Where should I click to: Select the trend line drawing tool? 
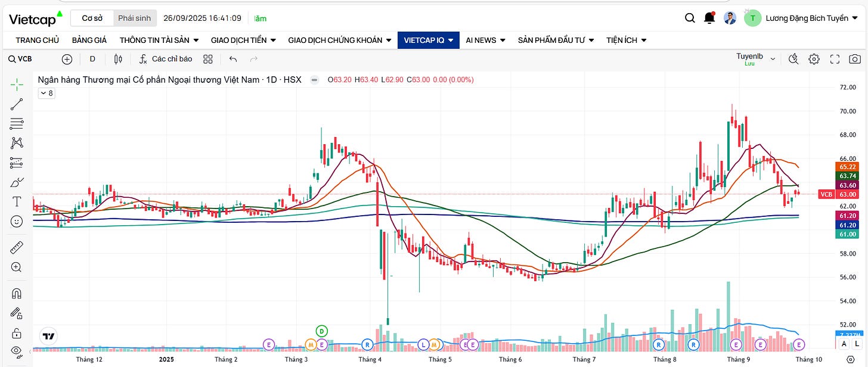[x=17, y=104]
